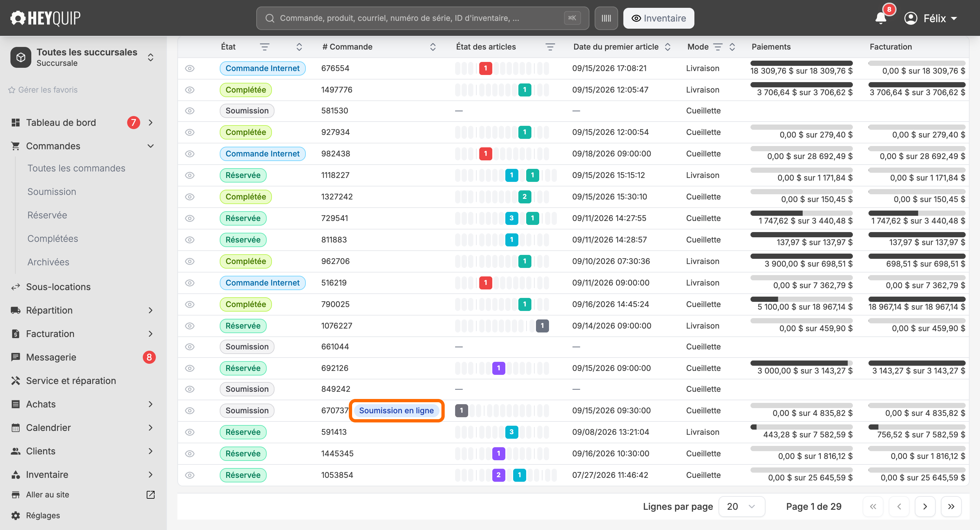
Task: Open Toutes les commandes in sidebar
Action: 76,168
